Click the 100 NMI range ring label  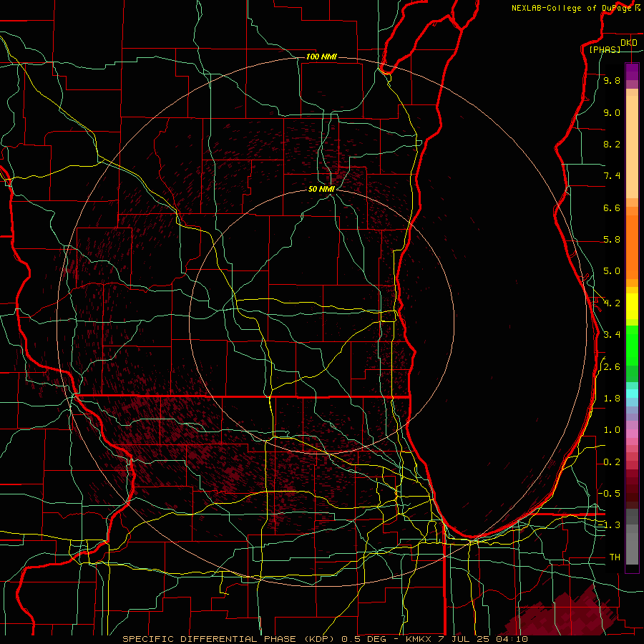321,57
